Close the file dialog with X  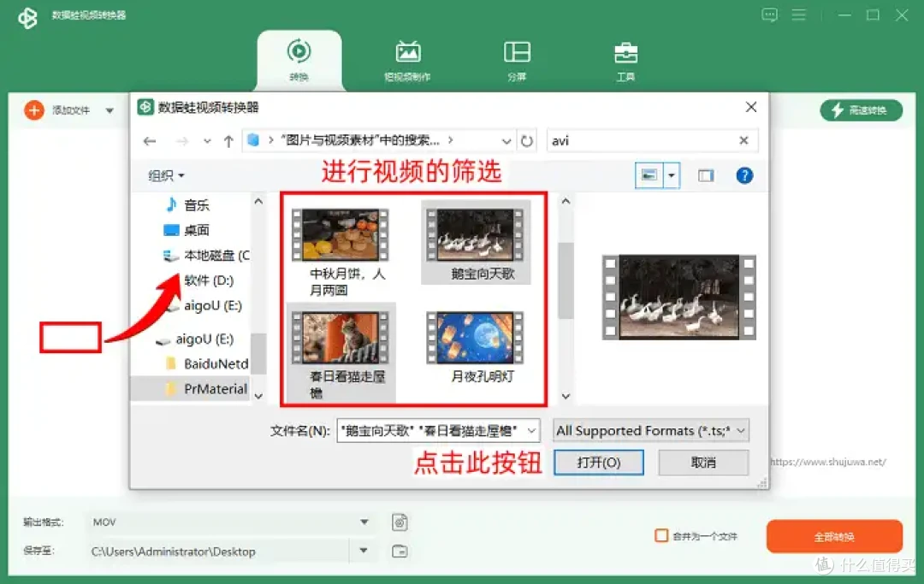tap(751, 107)
